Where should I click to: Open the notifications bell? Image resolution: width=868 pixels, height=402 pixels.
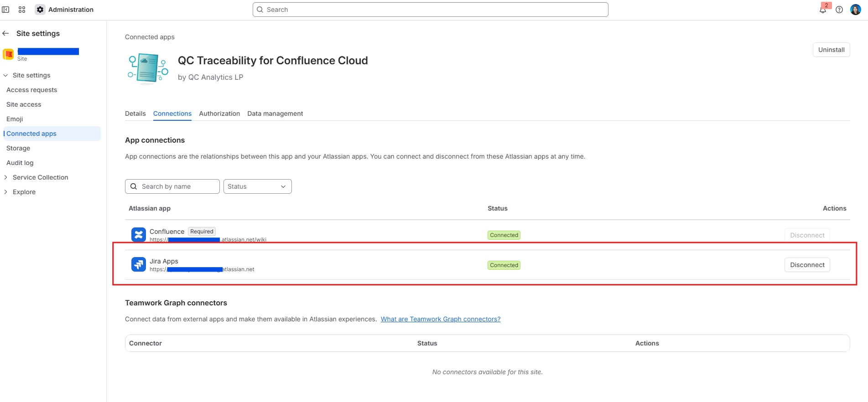pos(823,10)
